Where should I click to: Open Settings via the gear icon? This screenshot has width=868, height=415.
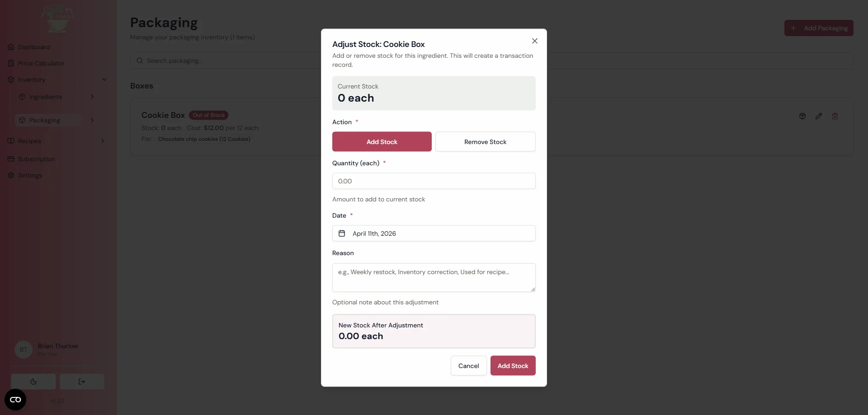click(29, 175)
